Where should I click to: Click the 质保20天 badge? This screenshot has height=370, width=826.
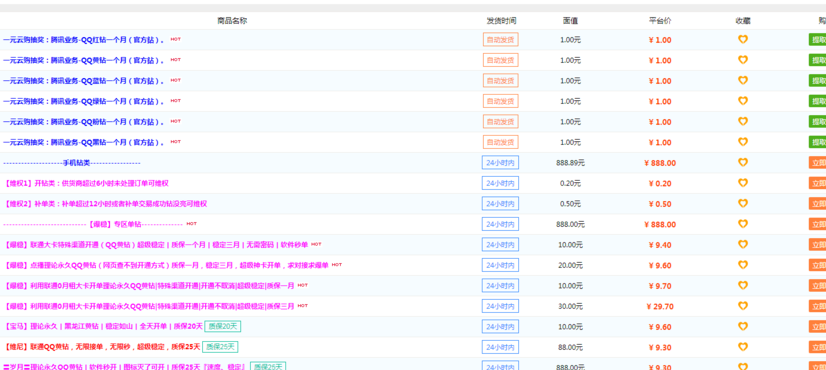pyautogui.click(x=223, y=327)
